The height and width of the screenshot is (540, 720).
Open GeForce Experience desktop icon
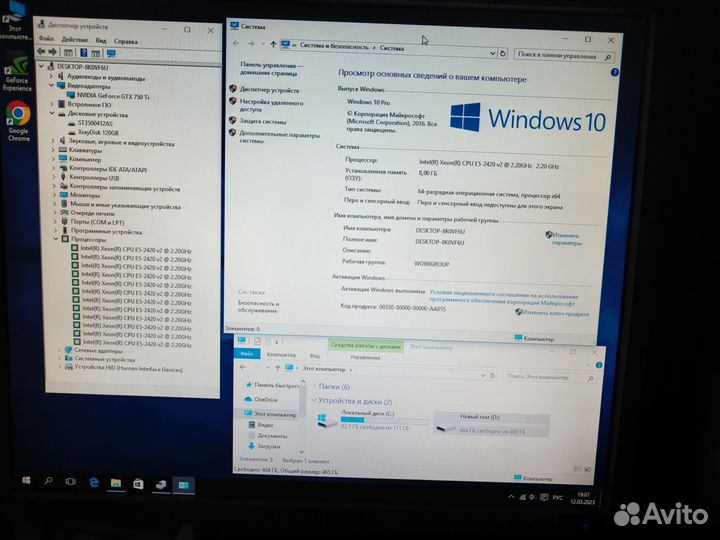[x=17, y=74]
